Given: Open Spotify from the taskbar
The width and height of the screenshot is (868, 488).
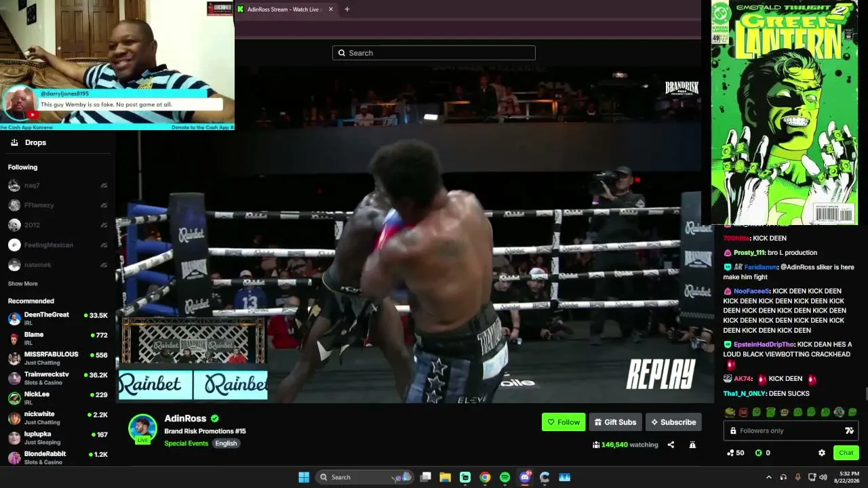Looking at the screenshot, I should pos(505,477).
